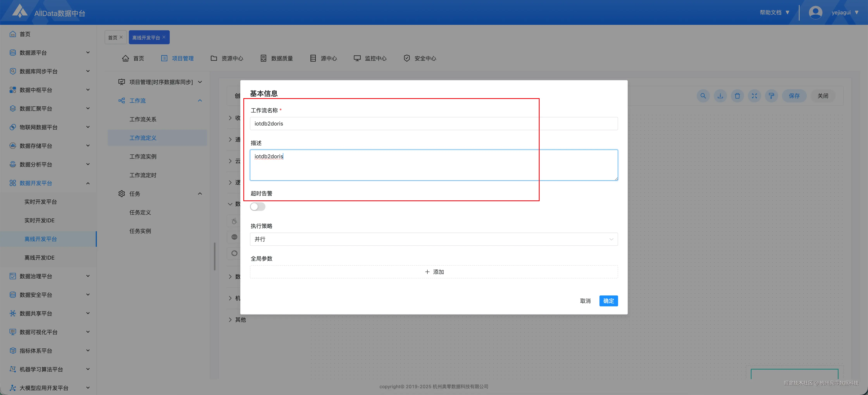Screen dimensions: 868x395
Task: Open 工作流实例 in the side menu
Action: tap(143, 157)
